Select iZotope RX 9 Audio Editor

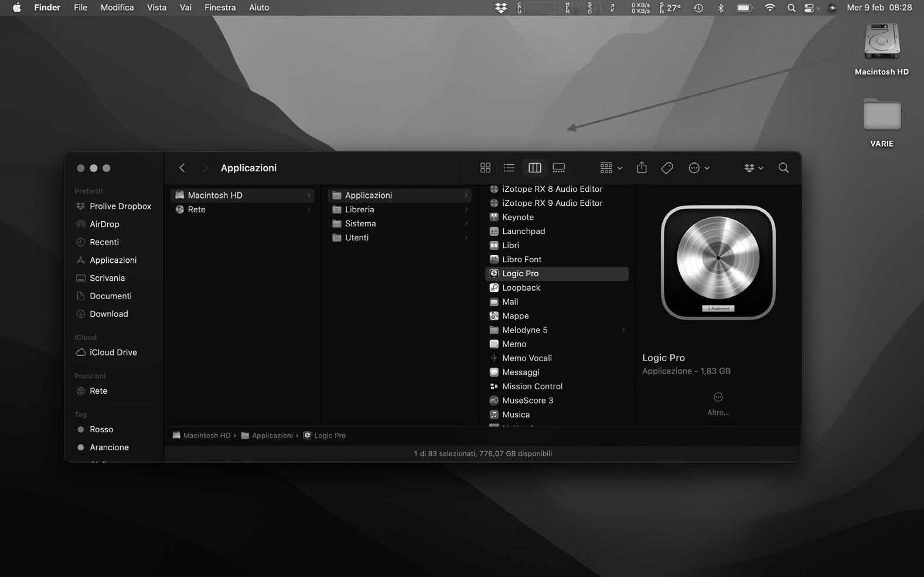tap(557, 203)
